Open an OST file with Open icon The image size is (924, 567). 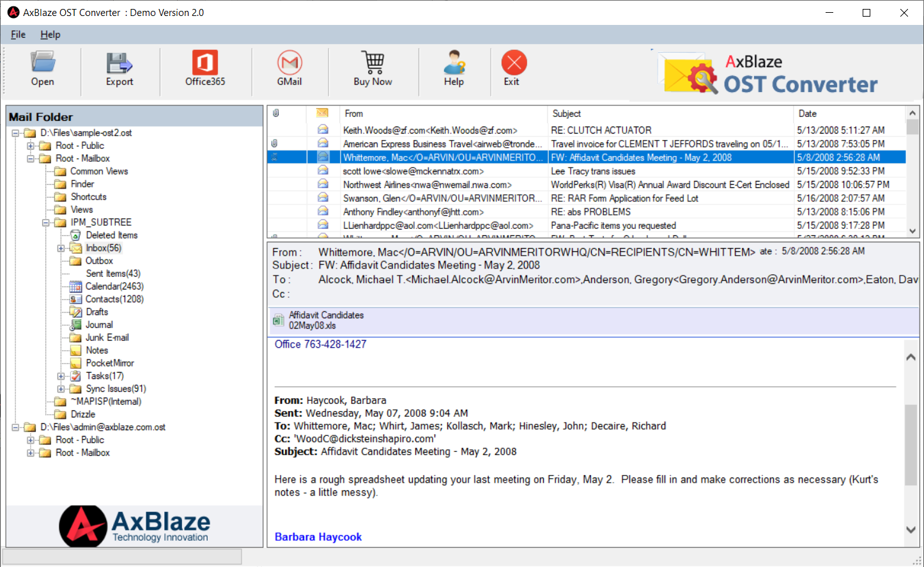[x=43, y=63]
